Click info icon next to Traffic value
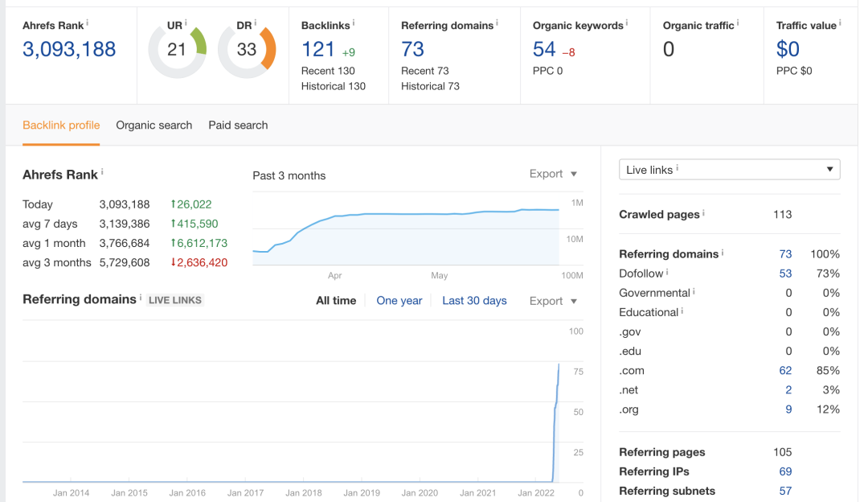The height and width of the screenshot is (502, 868). pyautogui.click(x=841, y=23)
